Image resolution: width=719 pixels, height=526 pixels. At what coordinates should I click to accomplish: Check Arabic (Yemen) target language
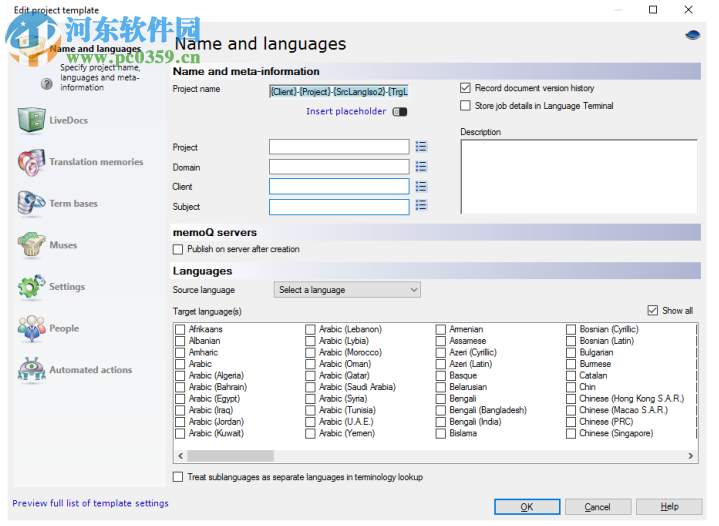310,433
